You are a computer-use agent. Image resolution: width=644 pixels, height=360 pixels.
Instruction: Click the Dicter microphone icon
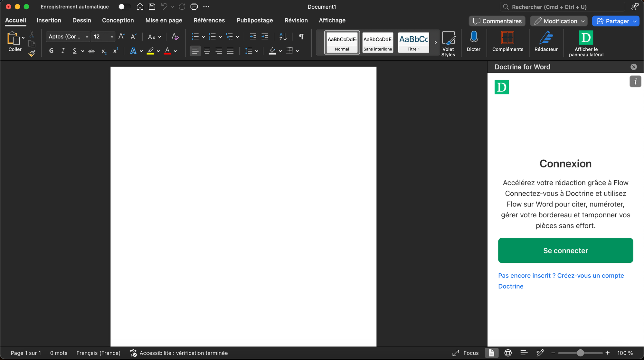click(x=473, y=38)
